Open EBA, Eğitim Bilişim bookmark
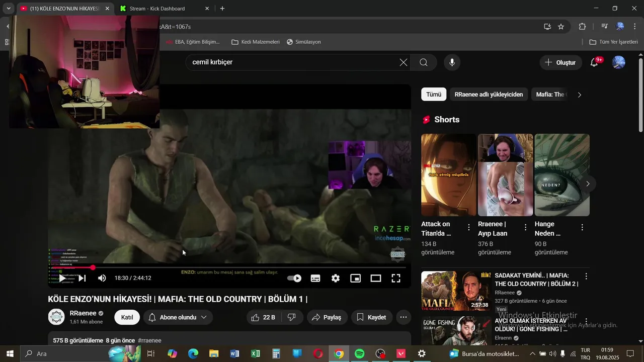 pos(193,42)
